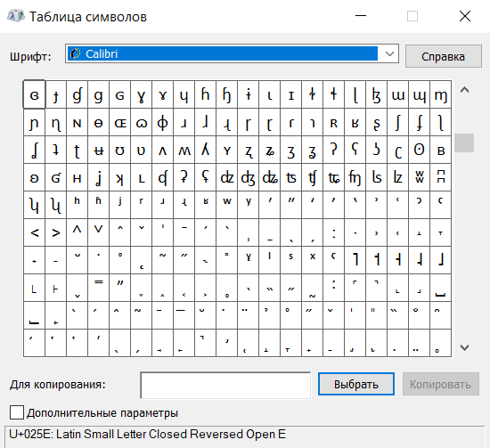Select the small capital R character
This screenshot has height=448, width=490.
pyautogui.click(x=334, y=122)
